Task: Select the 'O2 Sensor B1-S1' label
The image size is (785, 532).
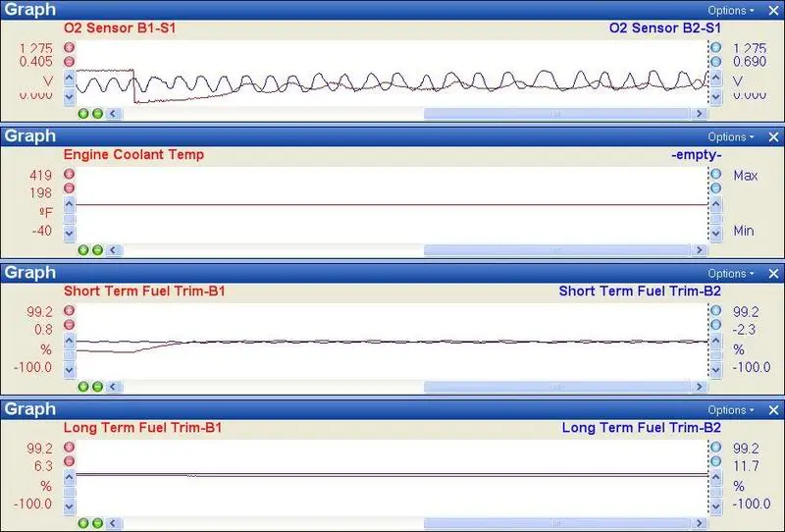Action: pos(120,28)
